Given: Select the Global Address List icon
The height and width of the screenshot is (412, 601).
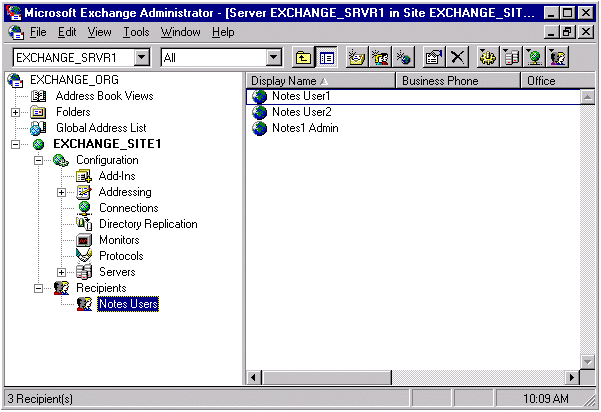Looking at the screenshot, I should (x=38, y=128).
